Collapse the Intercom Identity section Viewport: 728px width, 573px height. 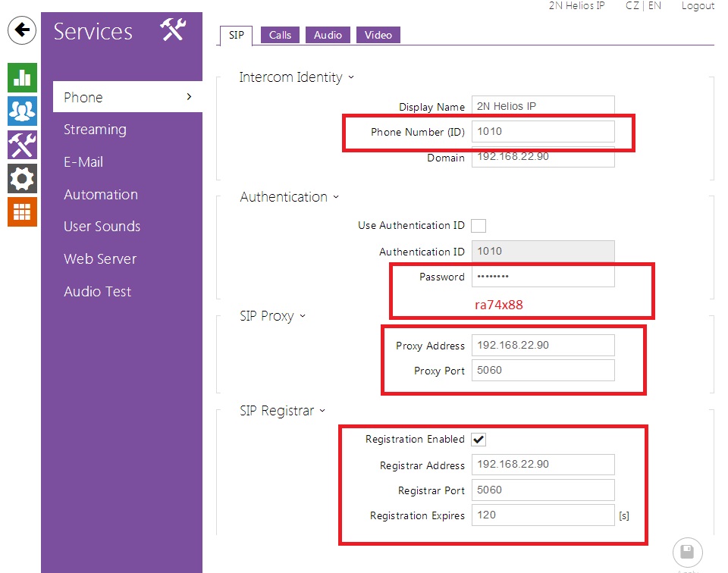pyautogui.click(x=297, y=77)
